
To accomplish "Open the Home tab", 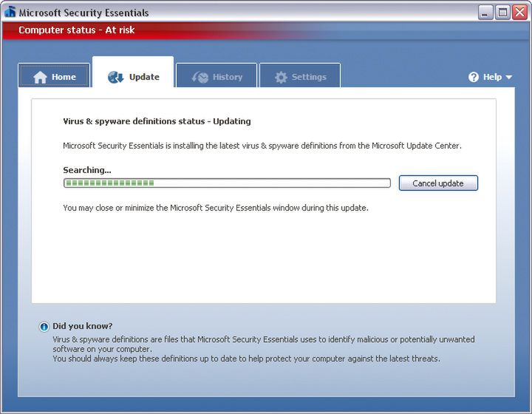I will (x=54, y=76).
